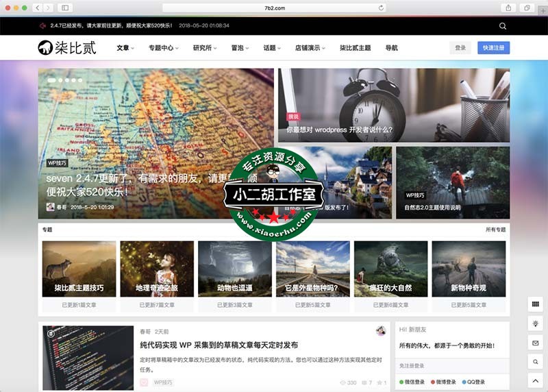The image size is (548, 392).
Task: Select the second carousel dot on the slider
Action: (x=59, y=80)
